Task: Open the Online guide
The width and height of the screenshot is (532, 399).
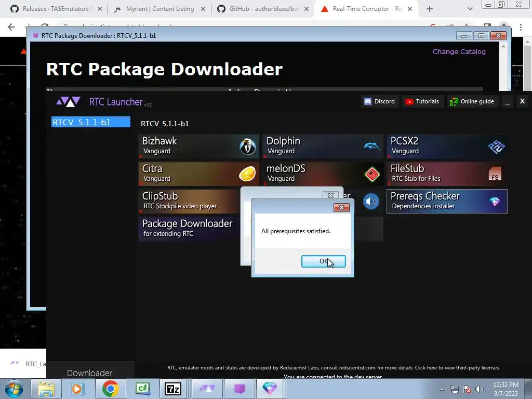Action: click(x=472, y=101)
